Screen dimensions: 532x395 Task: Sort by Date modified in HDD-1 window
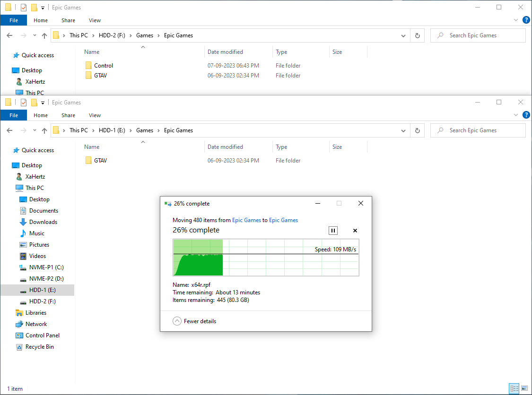[x=225, y=147]
